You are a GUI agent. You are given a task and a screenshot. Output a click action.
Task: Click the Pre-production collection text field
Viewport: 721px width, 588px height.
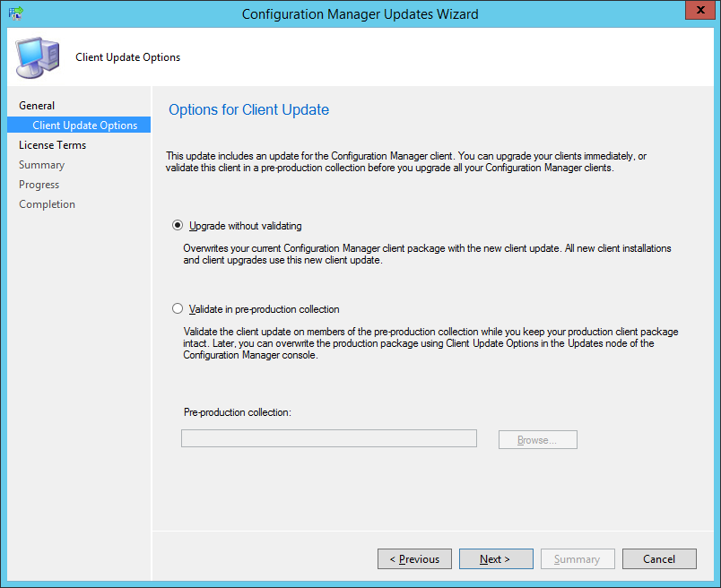click(x=329, y=438)
